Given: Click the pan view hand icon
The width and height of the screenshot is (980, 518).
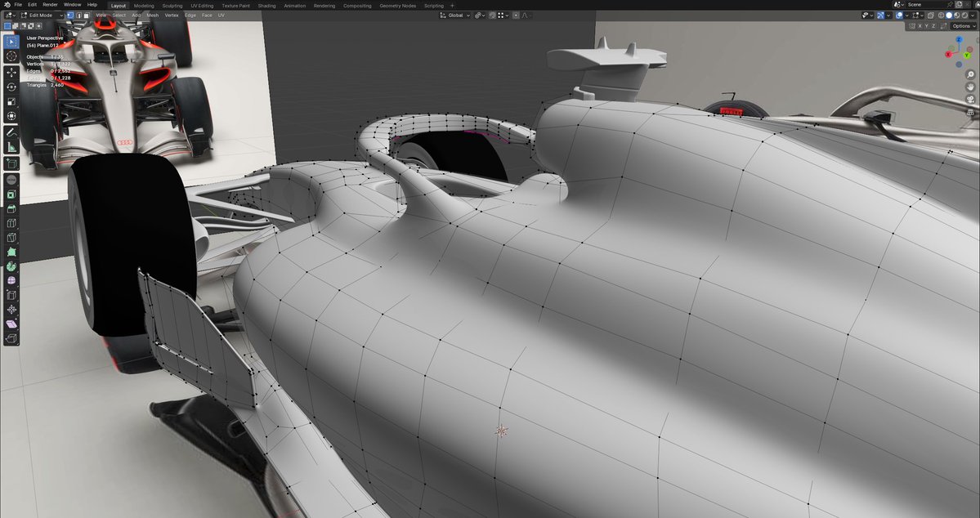Looking at the screenshot, I should tap(971, 87).
